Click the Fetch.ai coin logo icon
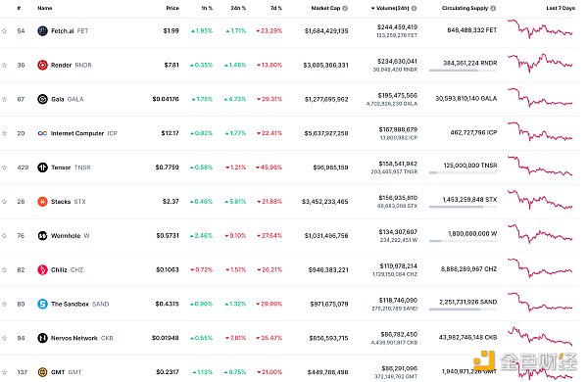Viewport: 588px width, 382px height. pyautogui.click(x=42, y=30)
